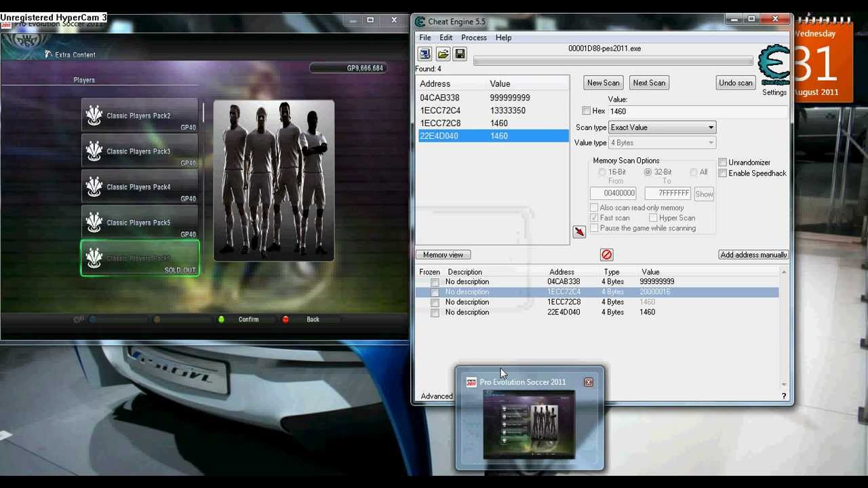Click the red arrow add-to-list icon
The image size is (868, 488).
pos(579,232)
